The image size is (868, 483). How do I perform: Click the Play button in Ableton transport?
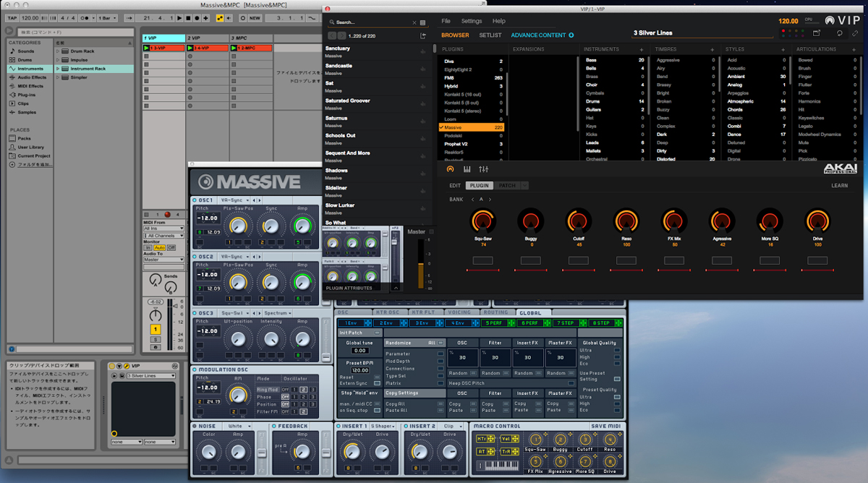pos(179,17)
